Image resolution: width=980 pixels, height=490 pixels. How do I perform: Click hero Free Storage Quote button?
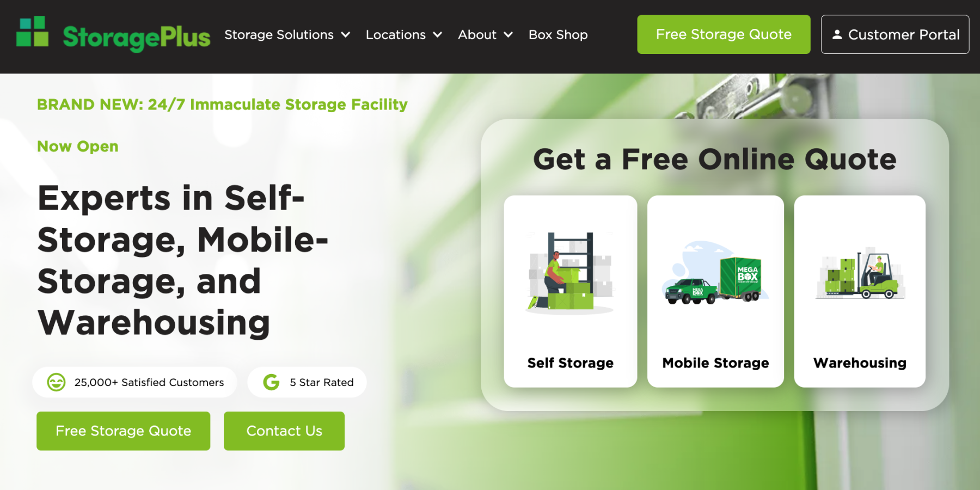[x=124, y=431]
